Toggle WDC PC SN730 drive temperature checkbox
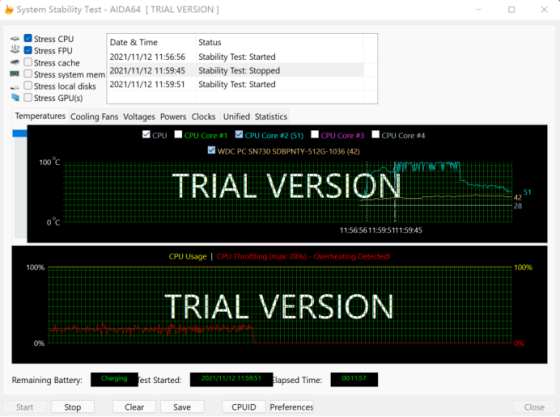Screen dimensions: 560x417 tap(211, 150)
